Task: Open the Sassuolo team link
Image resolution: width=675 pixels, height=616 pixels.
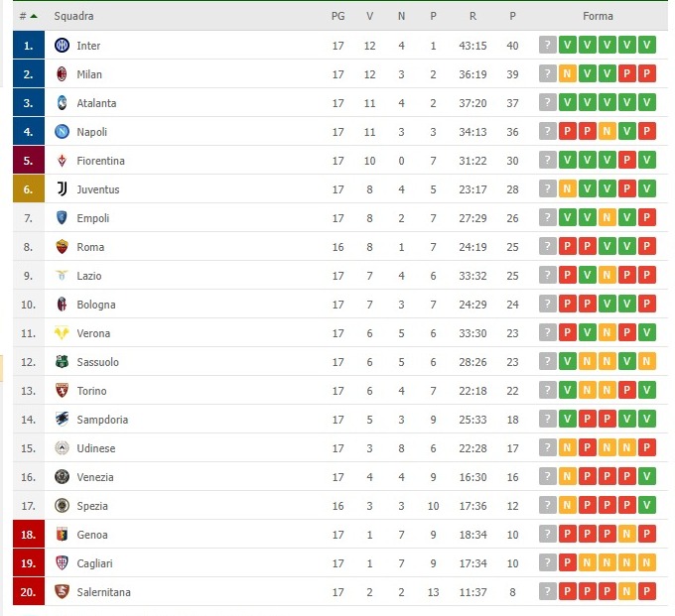Action: [x=97, y=362]
